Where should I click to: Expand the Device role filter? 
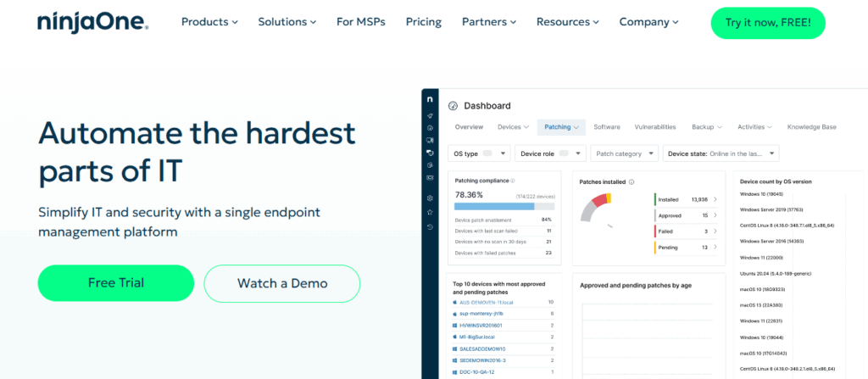pos(552,153)
